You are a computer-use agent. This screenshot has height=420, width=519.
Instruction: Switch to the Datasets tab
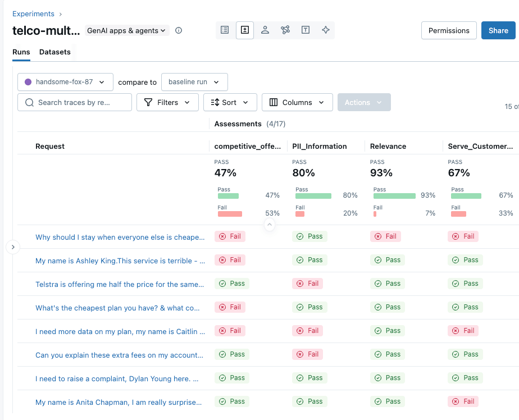(55, 52)
